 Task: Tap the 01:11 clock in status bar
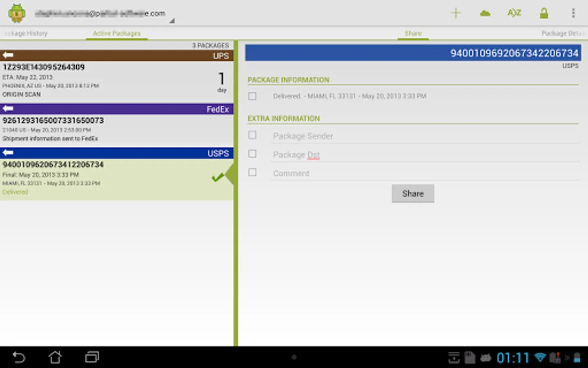click(x=513, y=358)
